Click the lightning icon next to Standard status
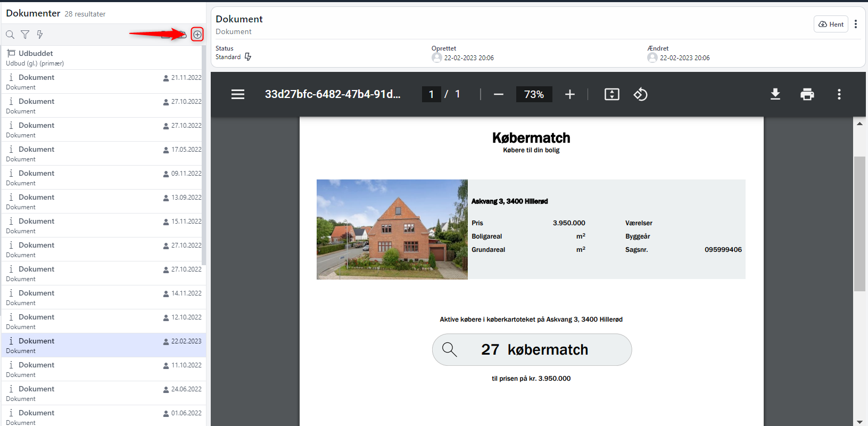868x426 pixels. pyautogui.click(x=248, y=57)
